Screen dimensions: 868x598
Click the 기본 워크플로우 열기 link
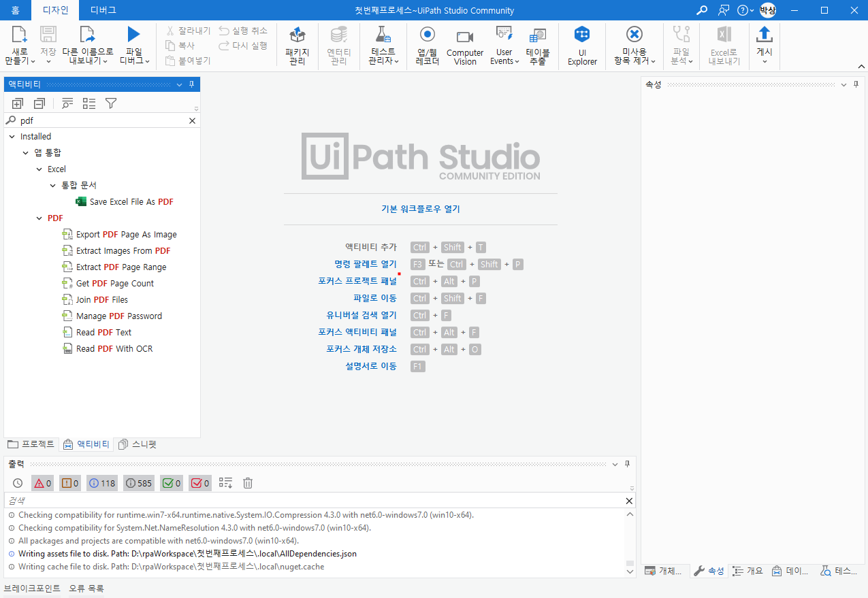421,209
